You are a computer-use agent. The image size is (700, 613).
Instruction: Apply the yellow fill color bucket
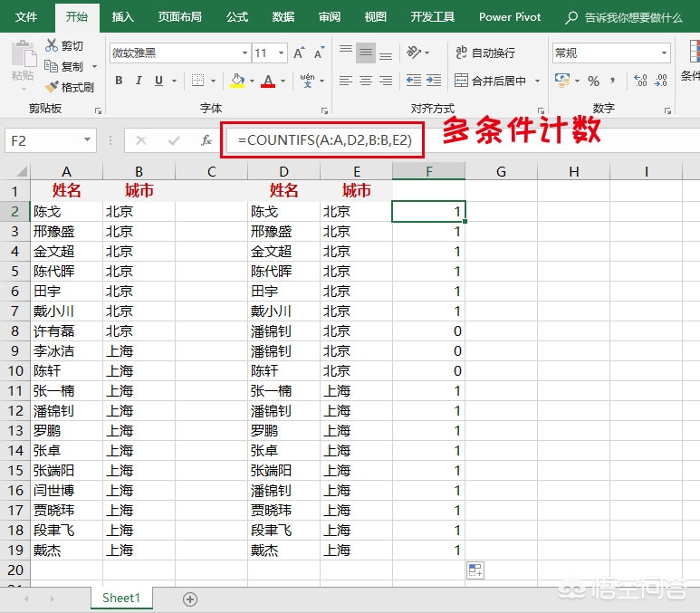237,81
